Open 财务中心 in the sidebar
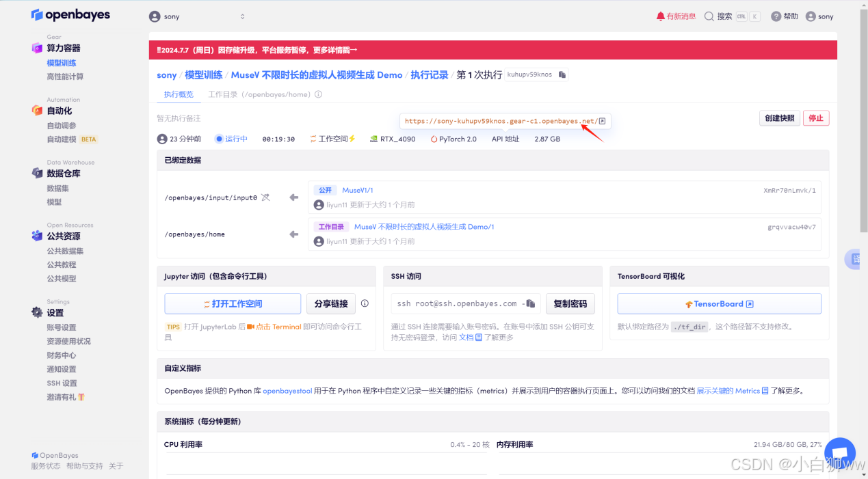Viewport: 868px width, 479px height. (x=62, y=355)
